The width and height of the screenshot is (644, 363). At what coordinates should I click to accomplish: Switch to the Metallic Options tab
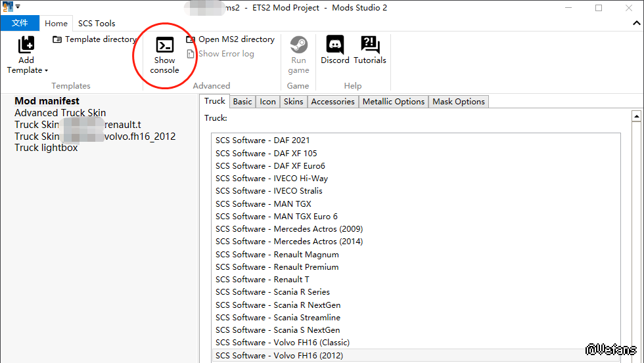[393, 102]
